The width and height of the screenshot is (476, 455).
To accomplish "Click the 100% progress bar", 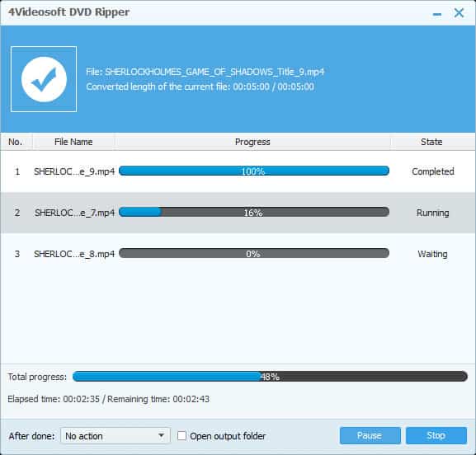I will pyautogui.click(x=254, y=171).
